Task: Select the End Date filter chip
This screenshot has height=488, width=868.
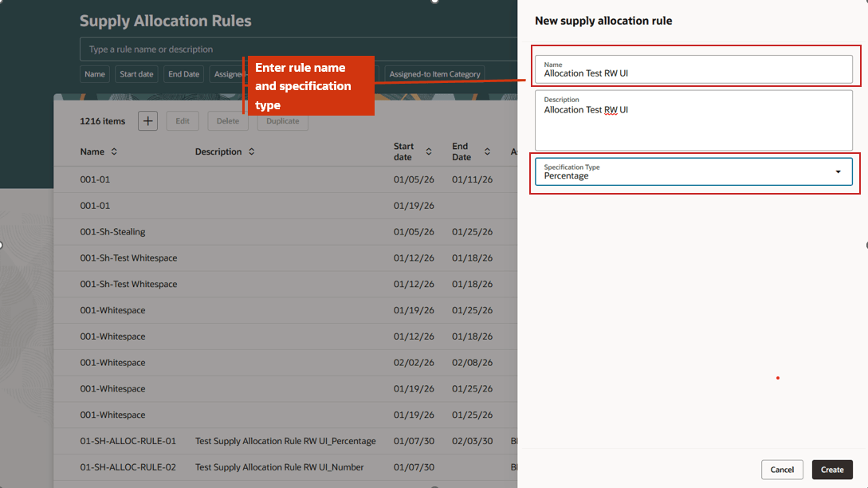Action: [x=184, y=74]
